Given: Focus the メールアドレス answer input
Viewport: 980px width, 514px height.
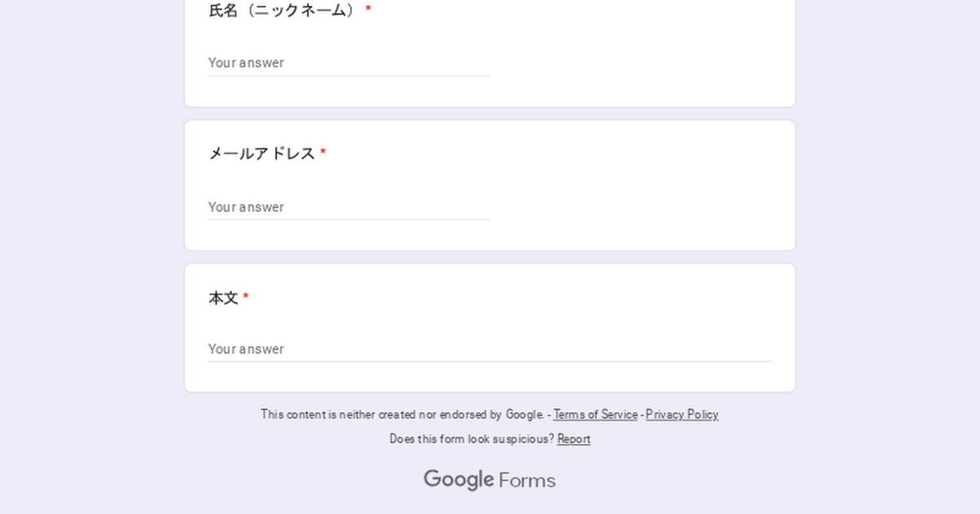Looking at the screenshot, I should [x=349, y=207].
